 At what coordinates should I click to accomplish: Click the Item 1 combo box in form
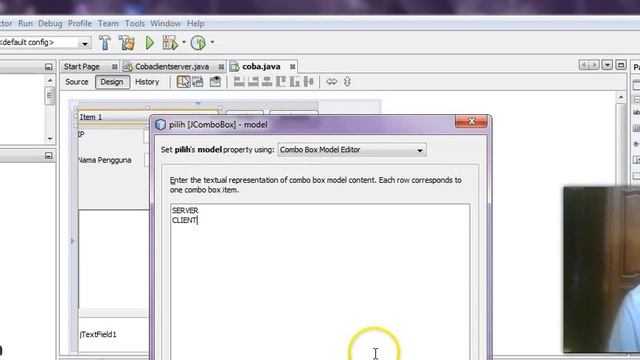(148, 117)
